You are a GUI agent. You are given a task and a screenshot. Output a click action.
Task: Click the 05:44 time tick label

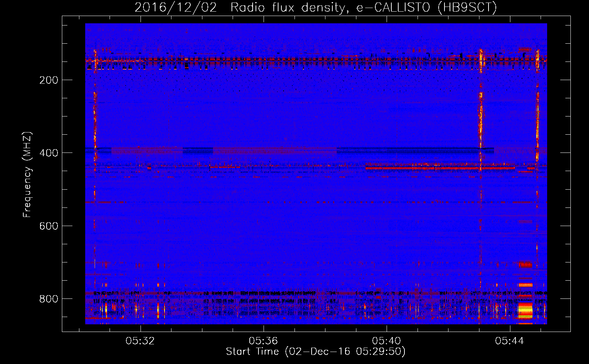click(x=509, y=341)
